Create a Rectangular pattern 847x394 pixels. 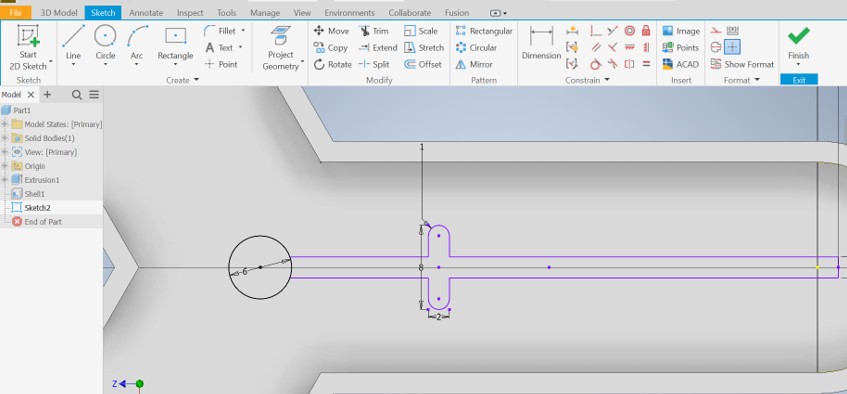(x=484, y=31)
